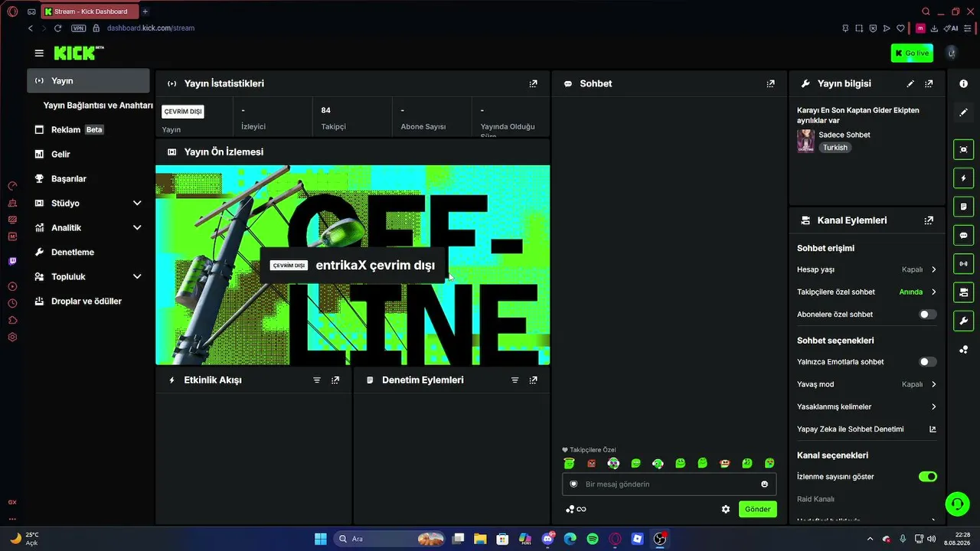The height and width of the screenshot is (551, 980).
Task: Open Discord from the taskbar
Action: click(547, 539)
